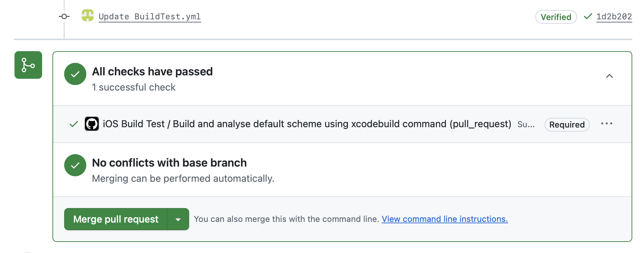Click truncated Su... status text
This screenshot has width=644, height=253.
pos(526,124)
